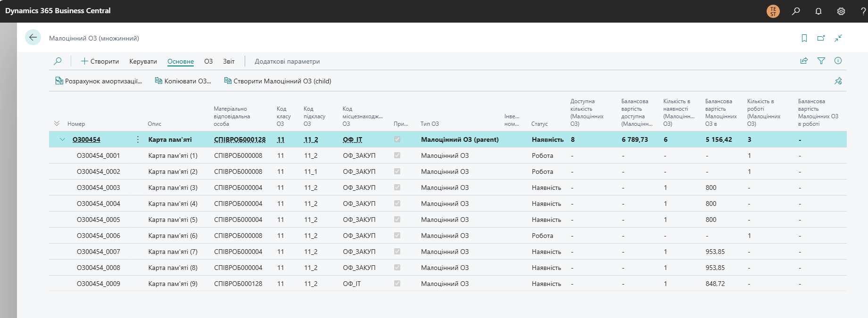Open page in new window icon
The height and width of the screenshot is (318, 868).
[821, 38]
